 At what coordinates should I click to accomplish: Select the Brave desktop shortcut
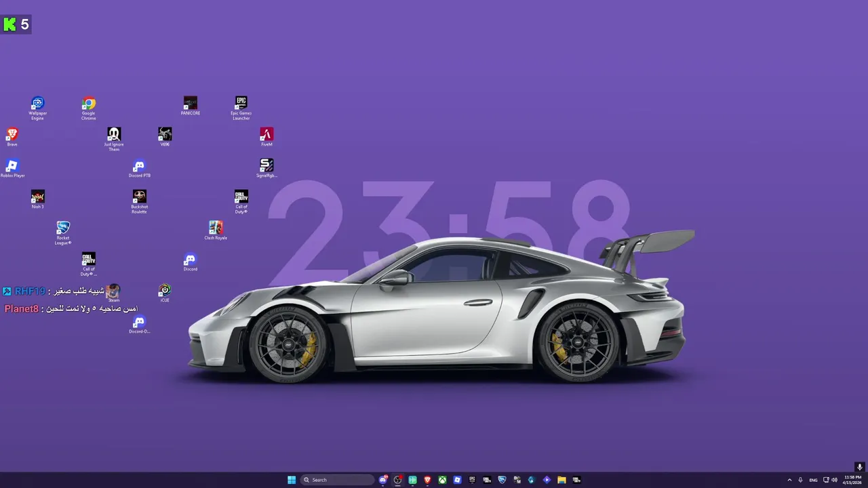point(12,137)
